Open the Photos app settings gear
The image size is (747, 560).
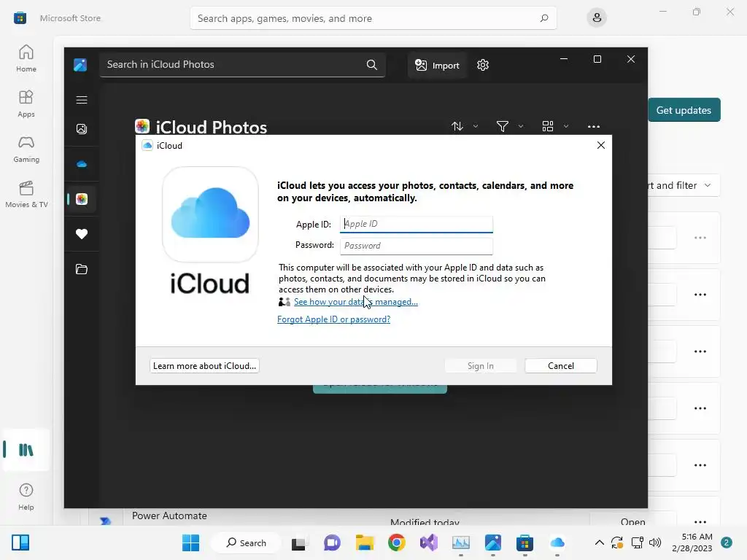483,65
